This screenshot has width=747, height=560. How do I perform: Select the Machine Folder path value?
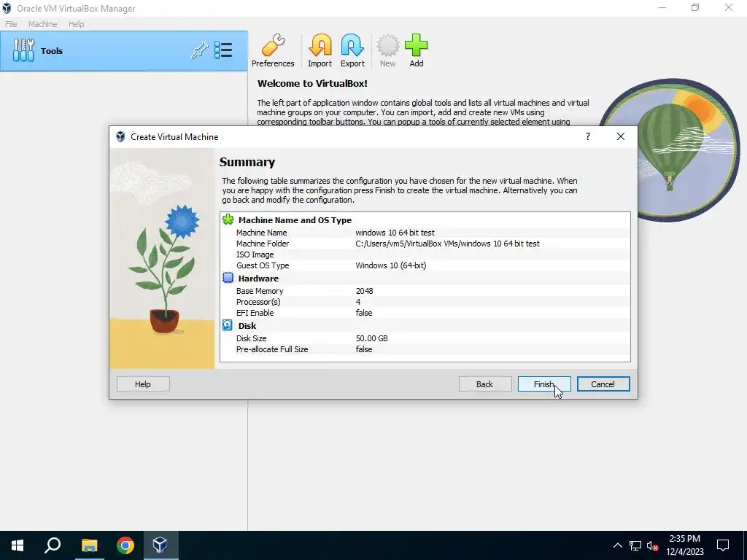pos(447,244)
